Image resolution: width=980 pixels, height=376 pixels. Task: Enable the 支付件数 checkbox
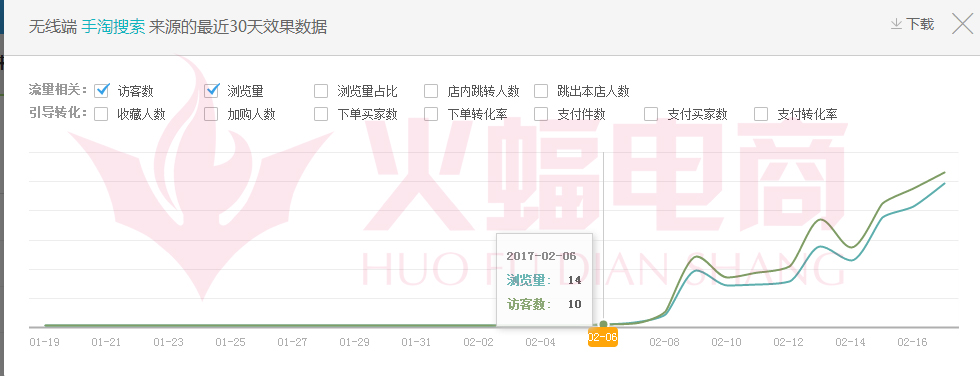(x=541, y=114)
